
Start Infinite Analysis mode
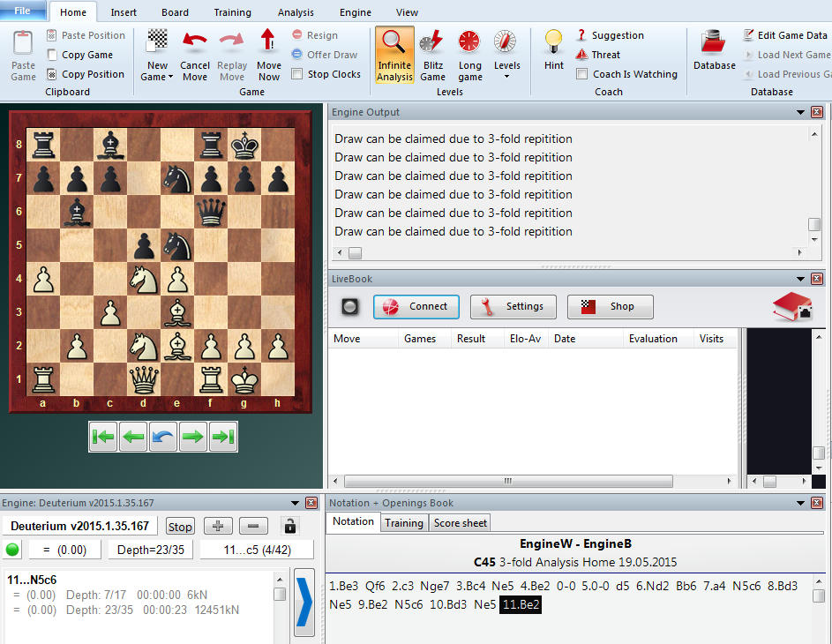394,55
